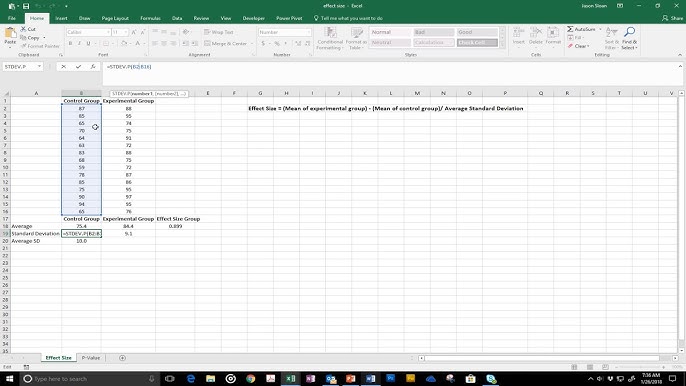Apply Accounting number format
Viewport: 686px width, 386px height.
[x=263, y=44]
